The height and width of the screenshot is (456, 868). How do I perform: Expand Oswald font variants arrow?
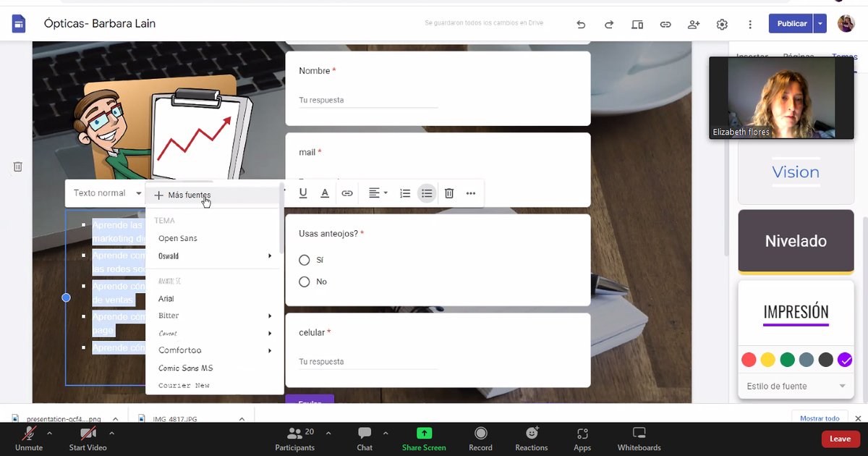(x=270, y=256)
